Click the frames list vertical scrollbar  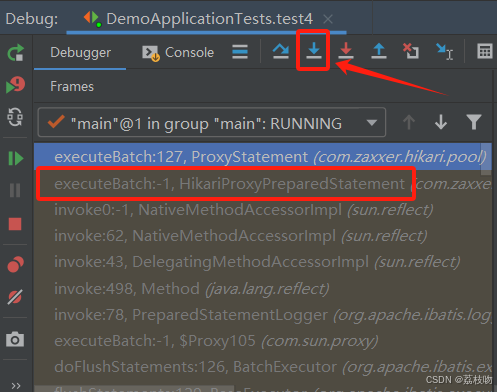(x=486, y=159)
